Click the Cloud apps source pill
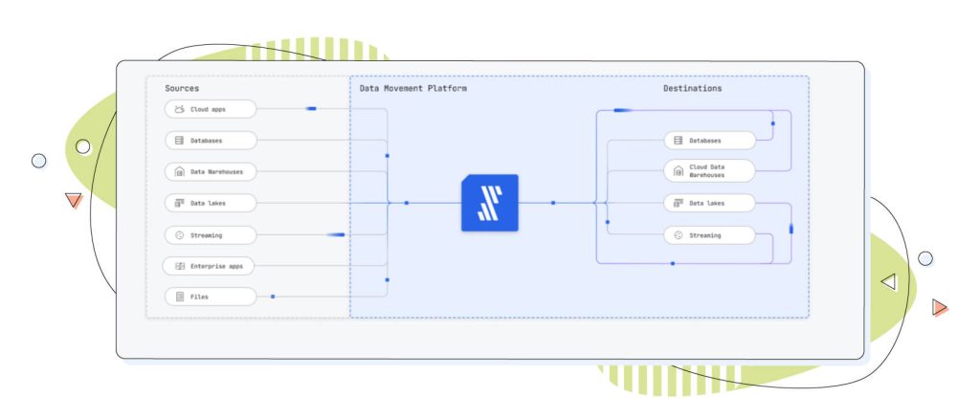This screenshot has height=419, width=980. click(x=211, y=109)
